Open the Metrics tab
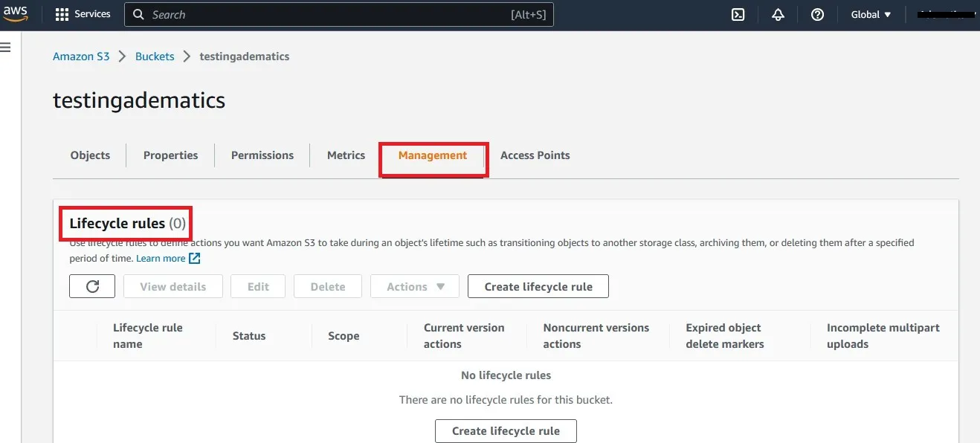 point(346,155)
